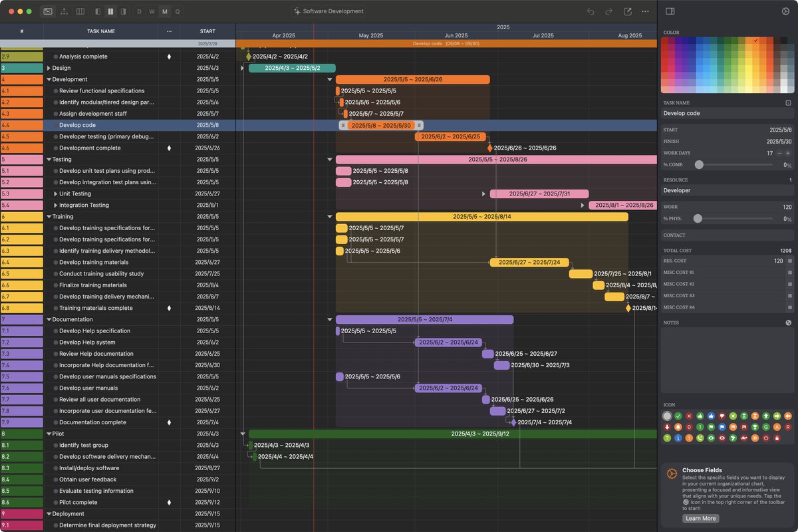Select the orange bell task icon
Screen dimensions: 798x532
(678, 427)
